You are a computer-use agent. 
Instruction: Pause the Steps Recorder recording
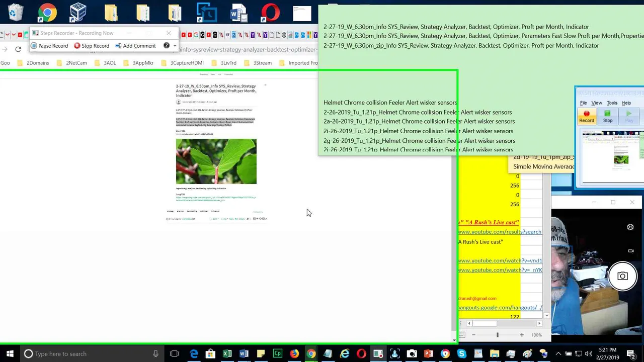tap(49, 46)
